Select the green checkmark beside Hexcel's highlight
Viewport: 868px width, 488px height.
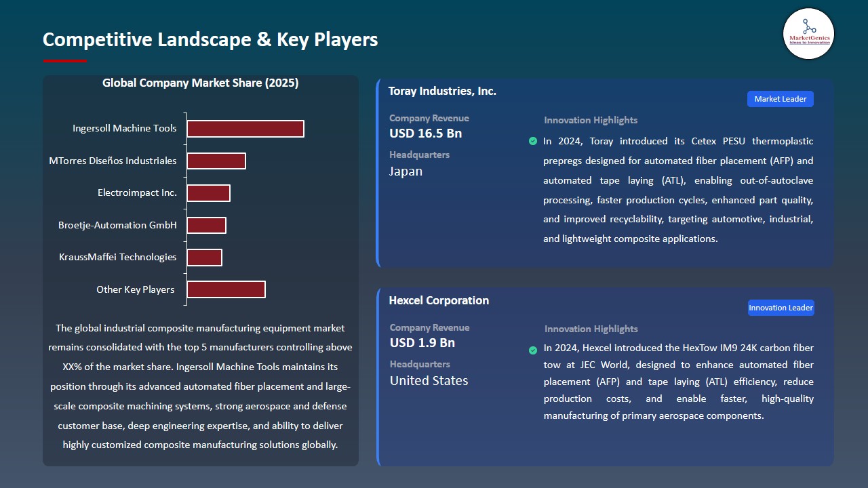pyautogui.click(x=533, y=350)
